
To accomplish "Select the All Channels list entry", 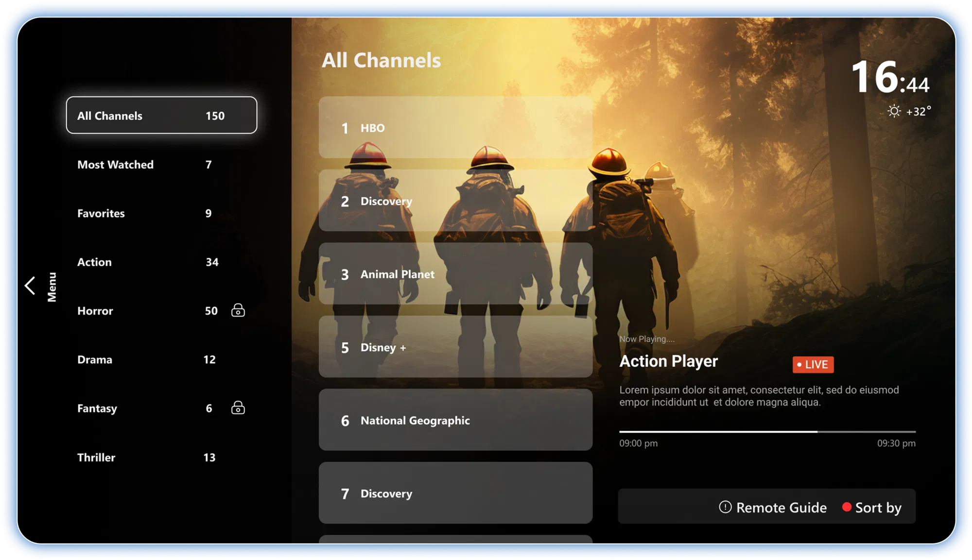I will click(161, 115).
